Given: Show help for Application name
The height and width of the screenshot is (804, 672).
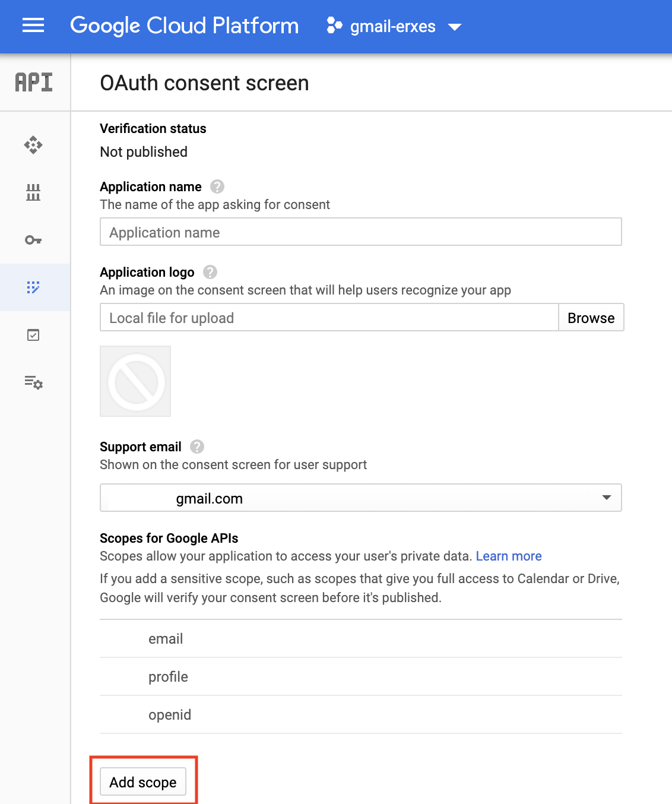Looking at the screenshot, I should [x=217, y=186].
